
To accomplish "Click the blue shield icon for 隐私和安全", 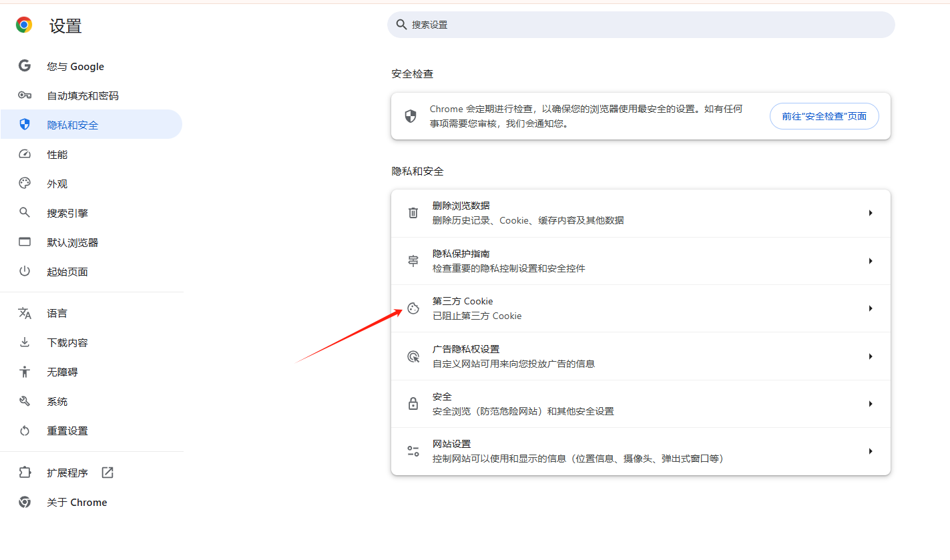I will pos(25,125).
